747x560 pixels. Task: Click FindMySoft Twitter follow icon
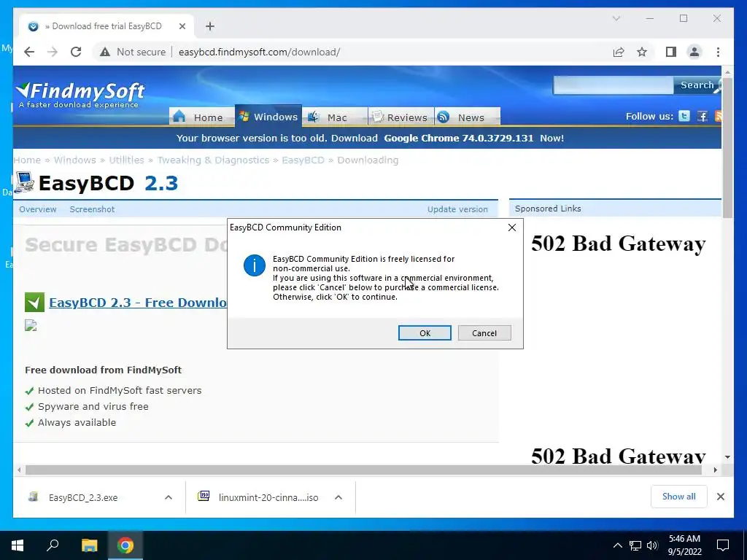click(x=684, y=116)
